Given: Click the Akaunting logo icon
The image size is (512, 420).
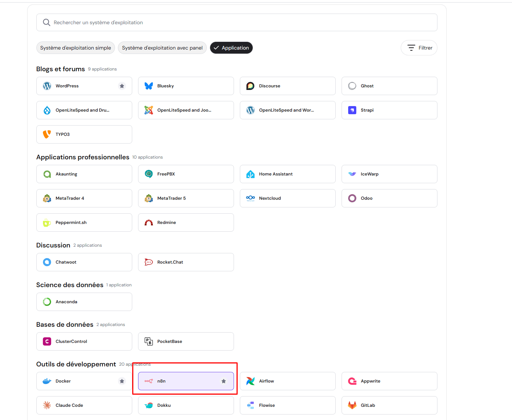Looking at the screenshot, I should pos(47,174).
